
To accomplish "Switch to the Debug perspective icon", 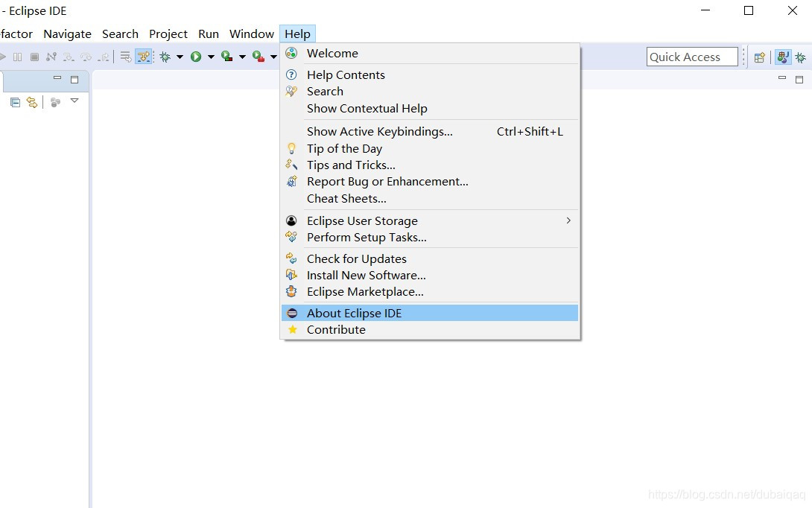I will [801, 57].
